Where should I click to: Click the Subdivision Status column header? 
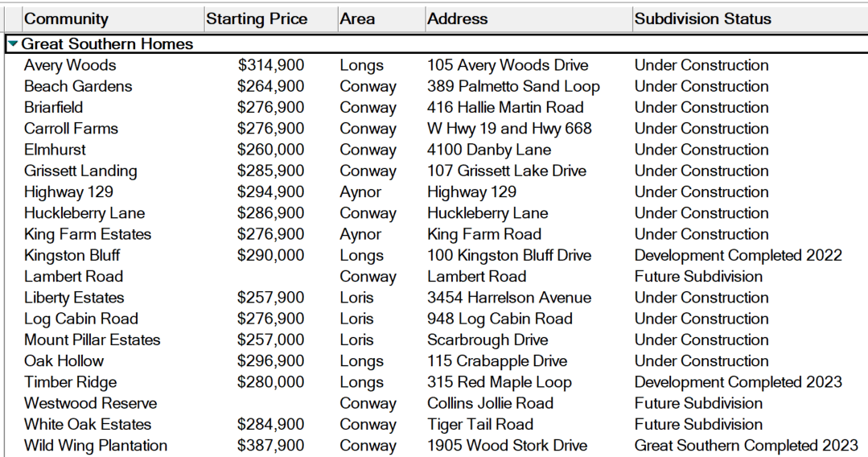coord(702,19)
